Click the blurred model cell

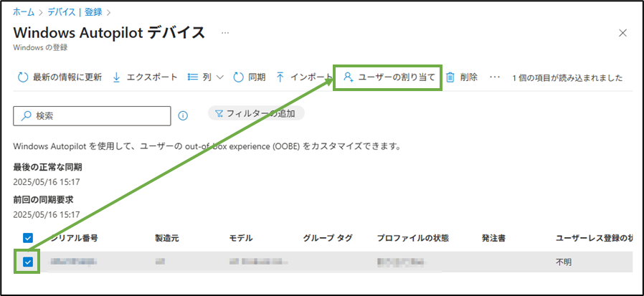pos(258,262)
